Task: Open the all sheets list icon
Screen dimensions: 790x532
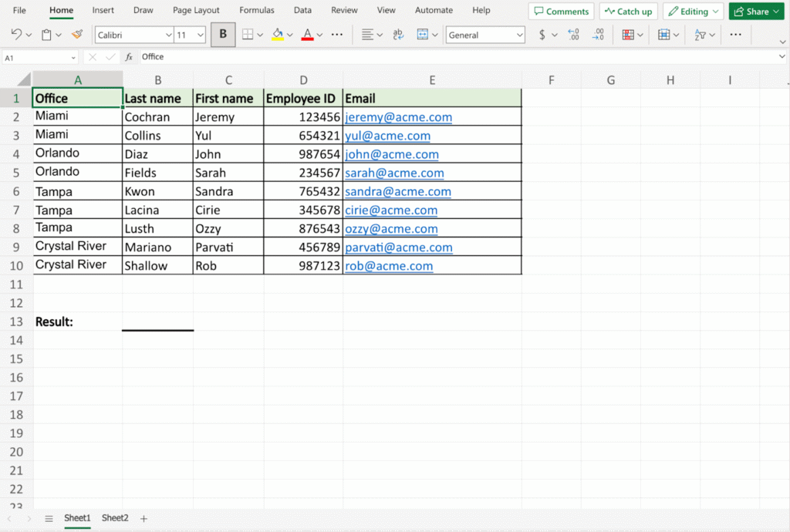Action: click(49, 518)
